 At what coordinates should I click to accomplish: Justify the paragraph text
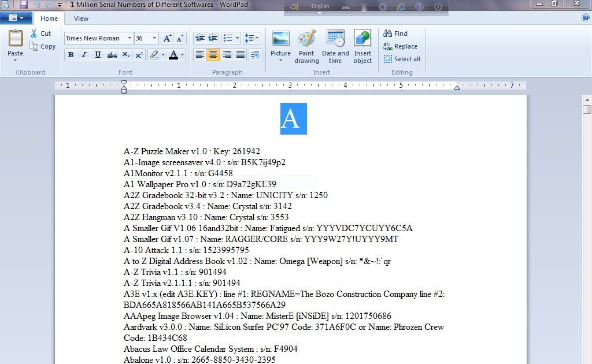(x=240, y=55)
